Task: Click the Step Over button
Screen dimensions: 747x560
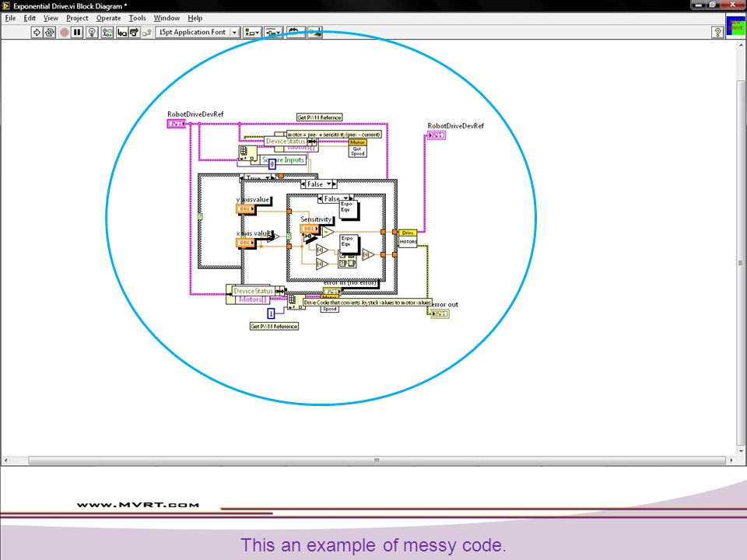Action: (x=135, y=33)
